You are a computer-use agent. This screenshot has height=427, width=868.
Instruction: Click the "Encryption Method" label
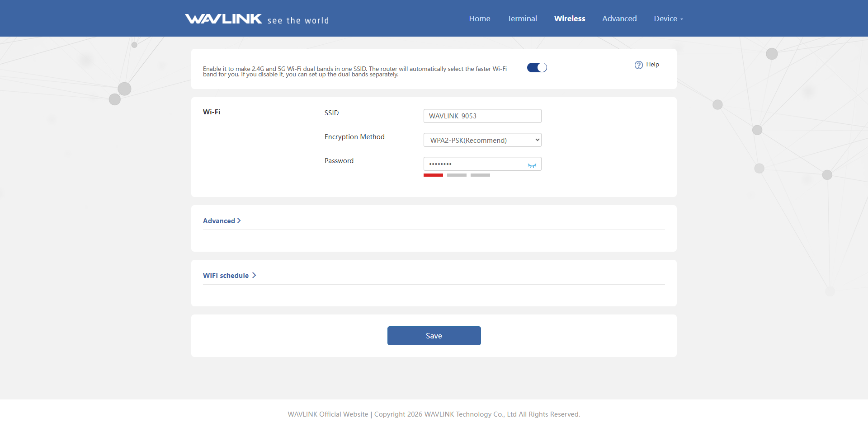tap(354, 137)
